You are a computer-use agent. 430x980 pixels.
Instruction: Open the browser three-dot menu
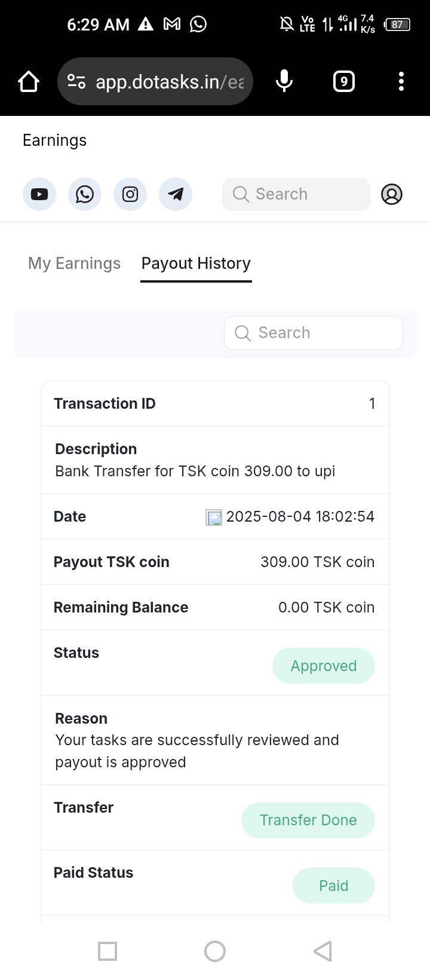click(x=401, y=81)
